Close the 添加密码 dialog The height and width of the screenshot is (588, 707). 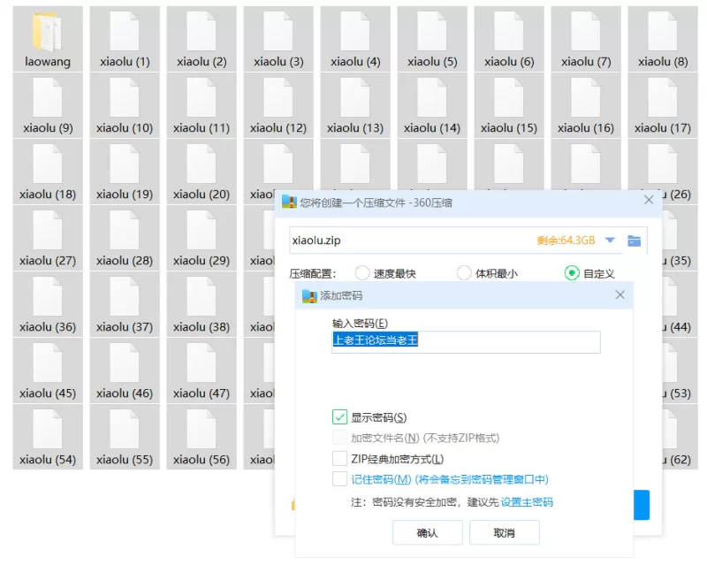[620, 295]
